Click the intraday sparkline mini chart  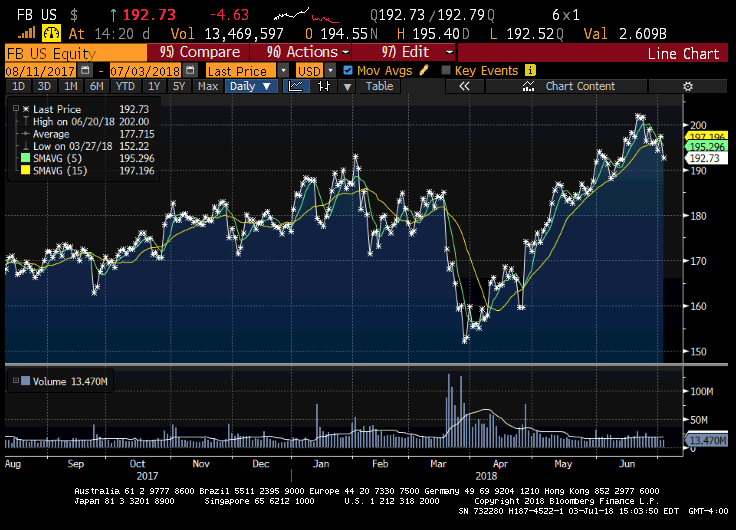pyautogui.click(x=306, y=15)
